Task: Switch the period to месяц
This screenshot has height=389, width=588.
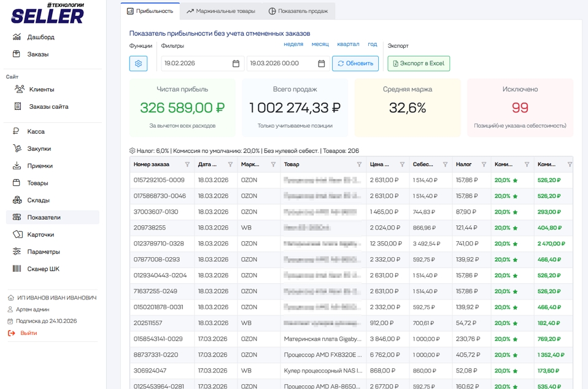Action: pyautogui.click(x=320, y=44)
